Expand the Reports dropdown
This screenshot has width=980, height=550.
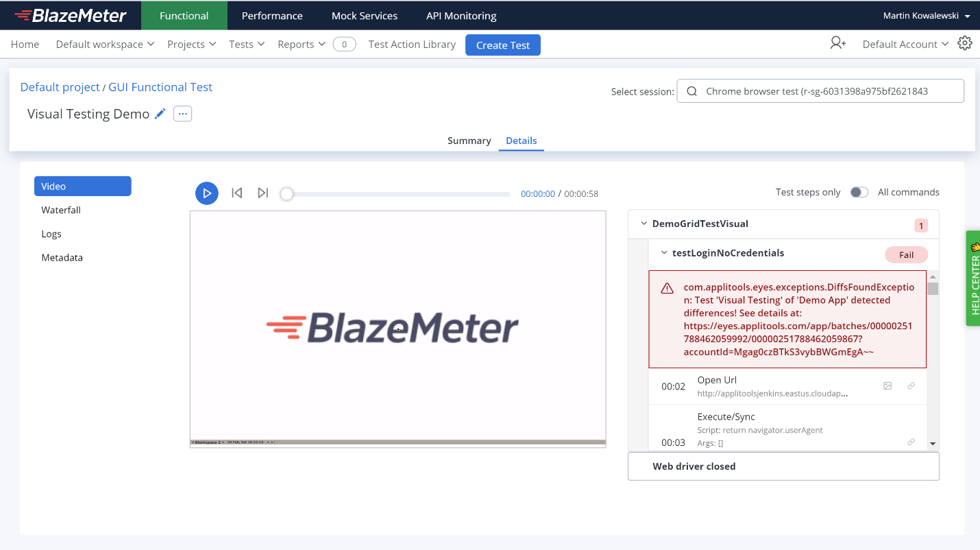(301, 45)
